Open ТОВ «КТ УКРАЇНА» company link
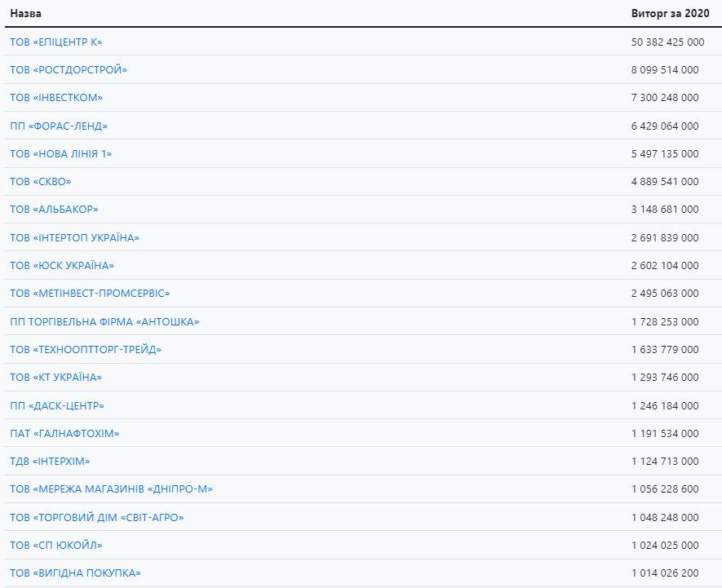Viewport: 722px width, 588px height. click(55, 377)
